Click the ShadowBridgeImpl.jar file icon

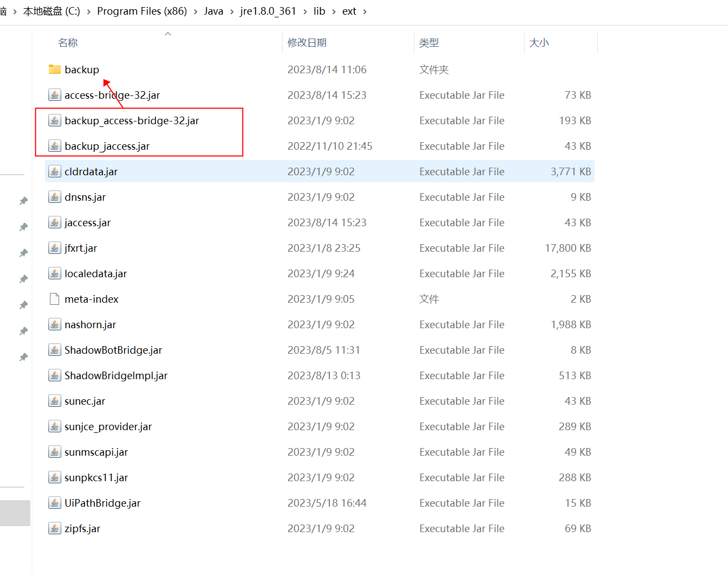click(54, 375)
